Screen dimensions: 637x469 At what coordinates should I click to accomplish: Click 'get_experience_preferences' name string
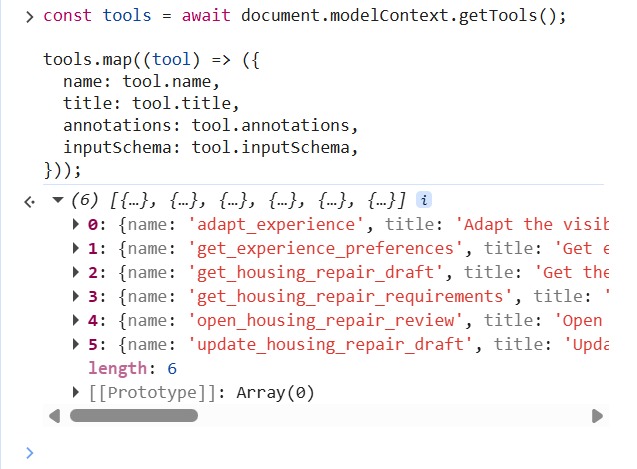(325, 248)
